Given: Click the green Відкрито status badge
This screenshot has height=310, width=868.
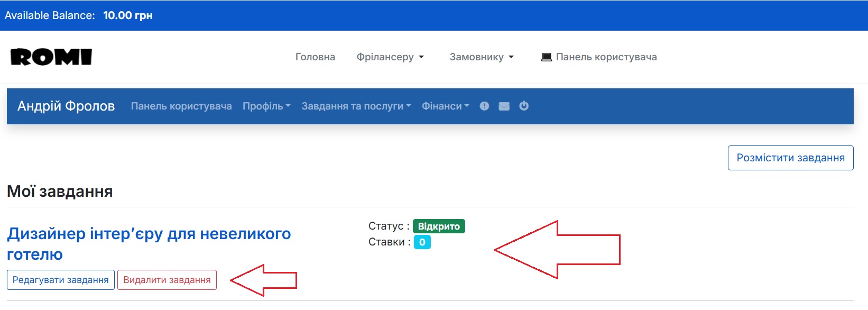Looking at the screenshot, I should tap(439, 226).
